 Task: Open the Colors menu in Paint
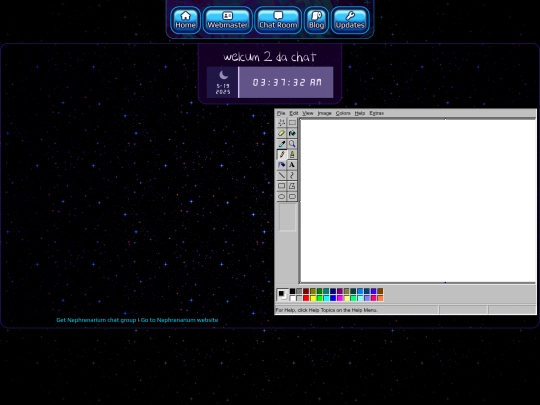(x=343, y=113)
